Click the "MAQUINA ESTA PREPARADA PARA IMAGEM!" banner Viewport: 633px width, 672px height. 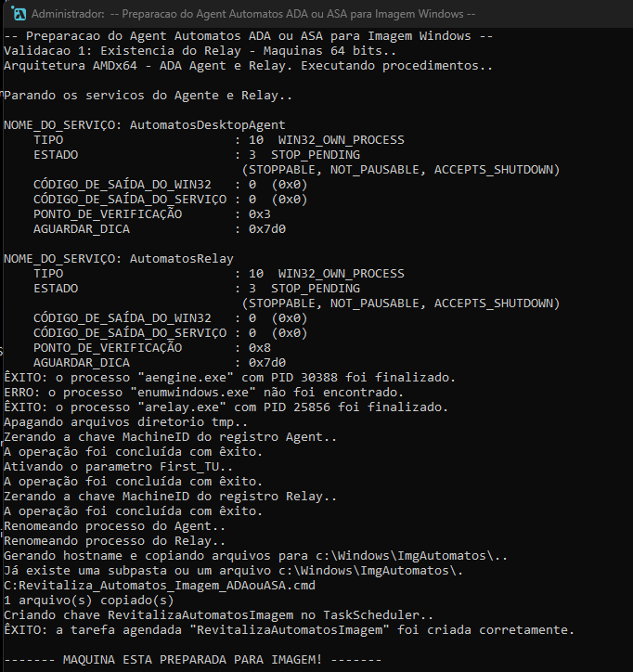[x=192, y=660]
